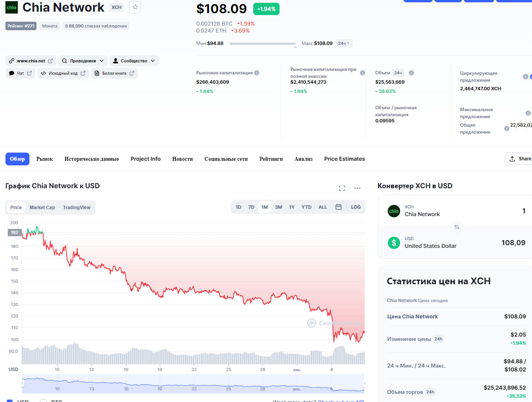532x402 pixels.
Task: Click left handle of chart range navigator
Action: click(x=22, y=383)
